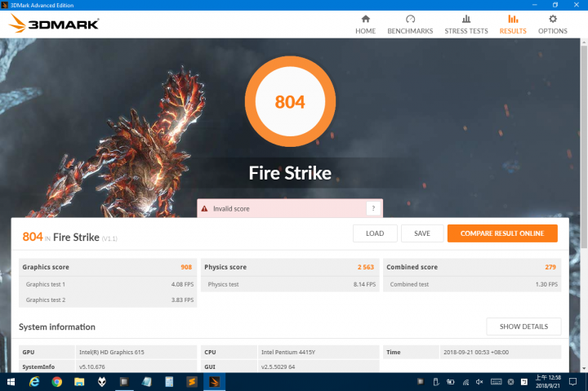
Task: Select the RESULTS tab
Action: tap(513, 24)
